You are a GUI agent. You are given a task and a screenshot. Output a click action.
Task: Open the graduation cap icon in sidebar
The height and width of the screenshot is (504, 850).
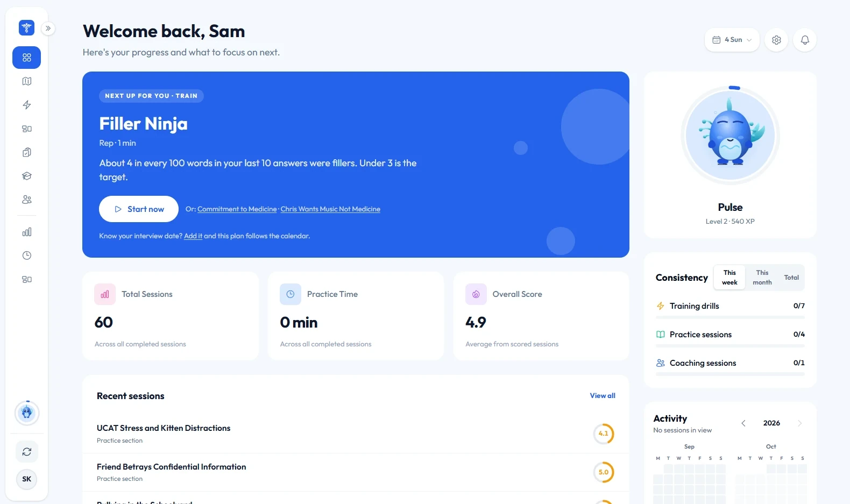[26, 176]
